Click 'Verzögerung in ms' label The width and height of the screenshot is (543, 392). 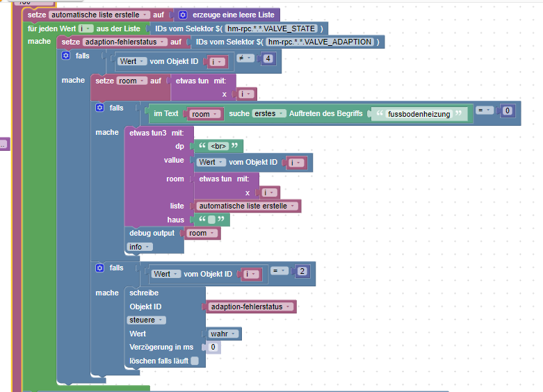(161, 347)
